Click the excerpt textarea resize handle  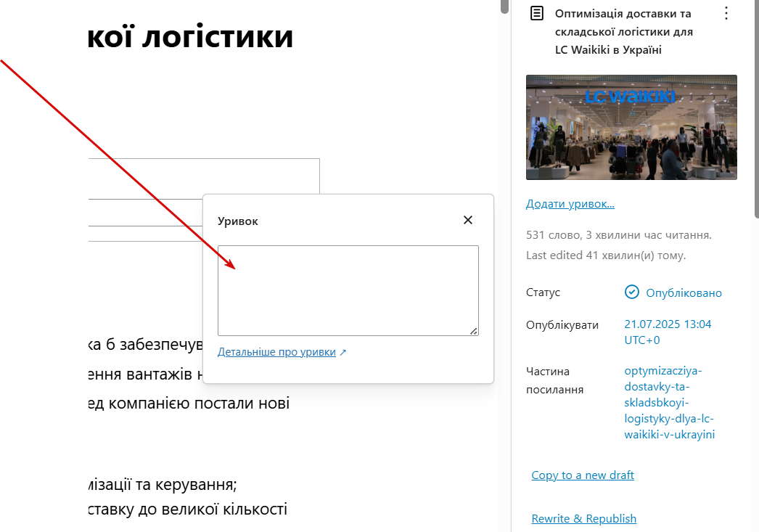pyautogui.click(x=473, y=331)
